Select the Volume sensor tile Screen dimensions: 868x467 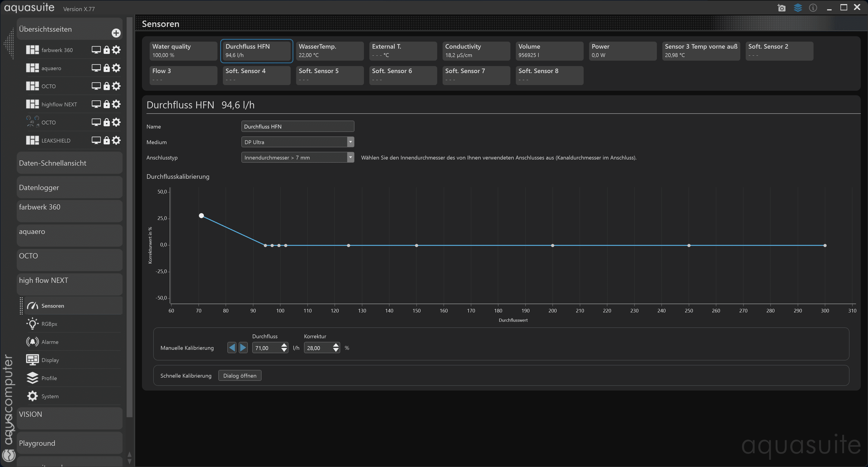tap(550, 51)
